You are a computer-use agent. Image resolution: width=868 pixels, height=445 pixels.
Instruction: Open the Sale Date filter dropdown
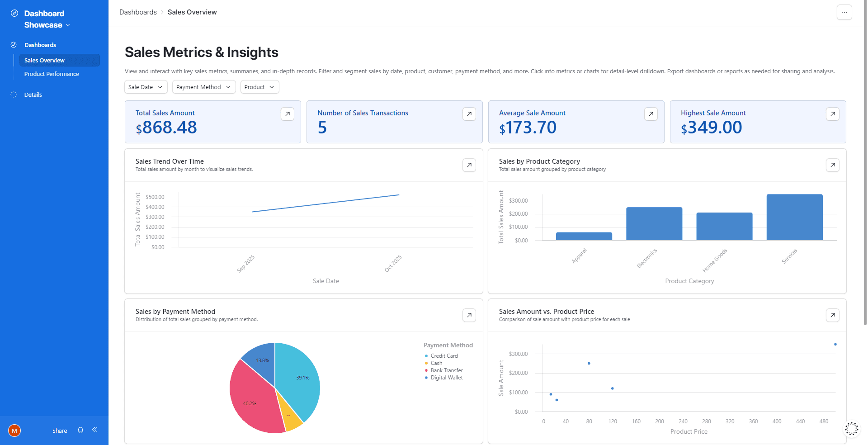click(146, 87)
